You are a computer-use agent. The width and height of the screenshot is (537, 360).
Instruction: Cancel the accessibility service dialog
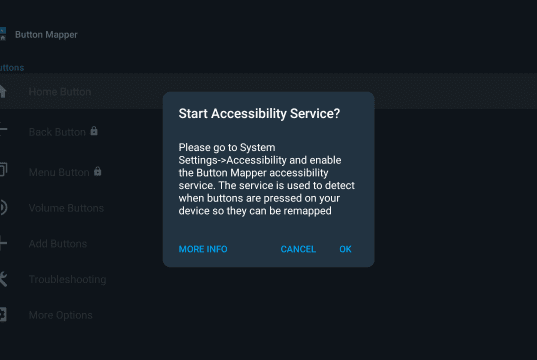click(x=298, y=249)
